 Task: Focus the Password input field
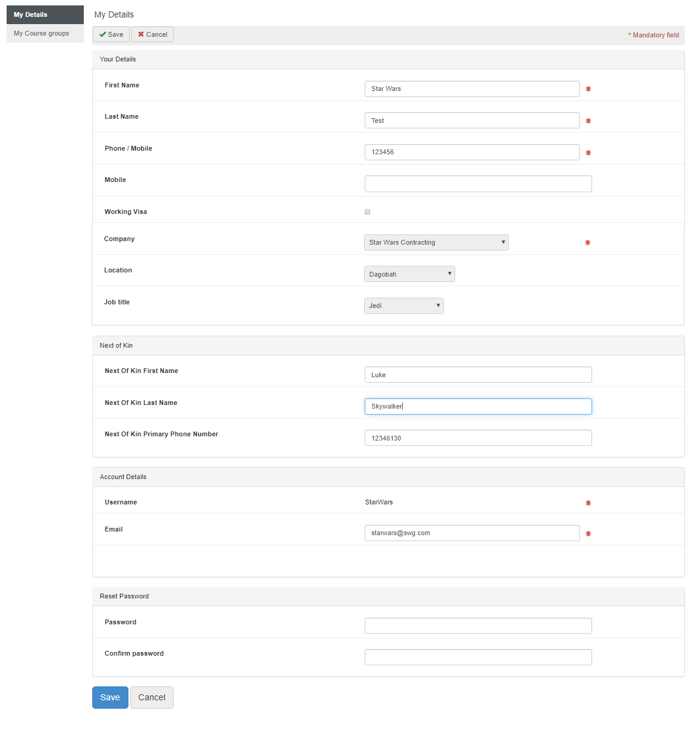click(478, 626)
